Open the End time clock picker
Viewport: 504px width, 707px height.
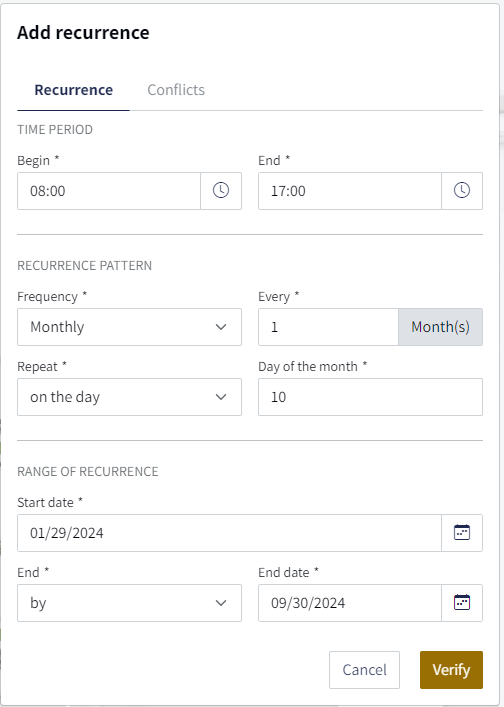click(x=462, y=191)
